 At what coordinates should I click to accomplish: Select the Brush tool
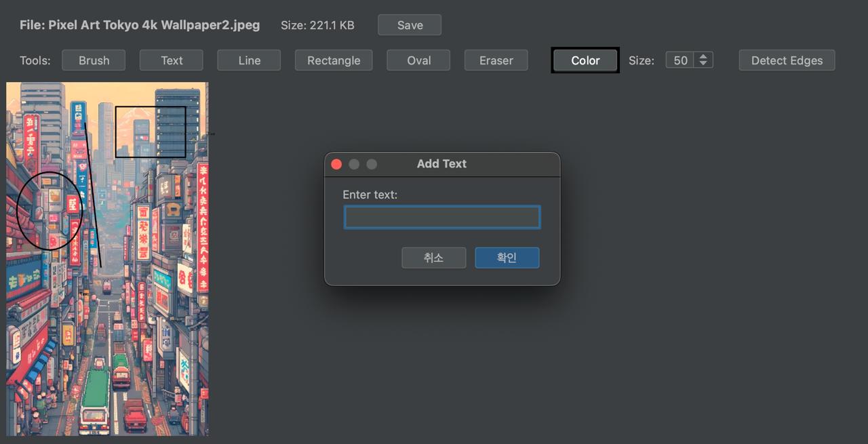pyautogui.click(x=93, y=60)
